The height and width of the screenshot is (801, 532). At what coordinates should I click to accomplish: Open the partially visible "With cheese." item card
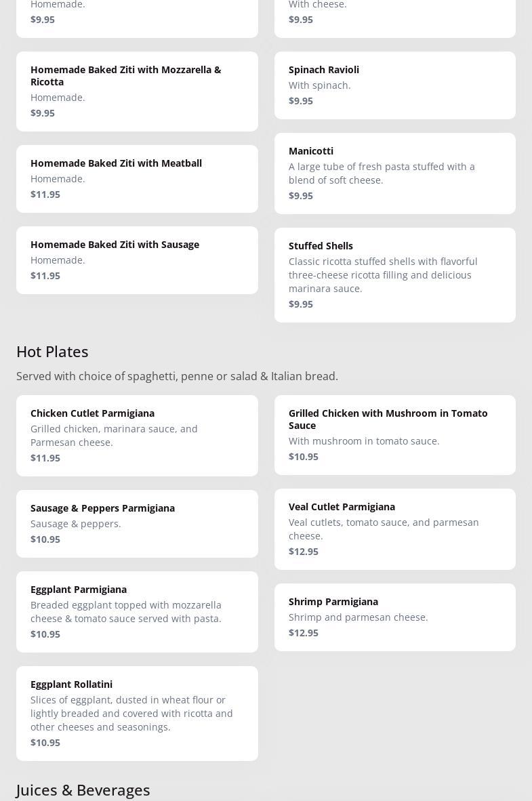(394, 15)
